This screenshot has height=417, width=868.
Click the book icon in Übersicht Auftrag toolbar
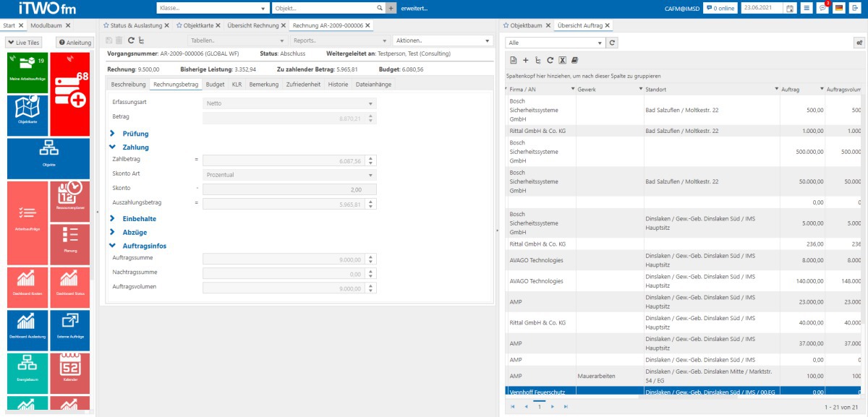(x=574, y=60)
